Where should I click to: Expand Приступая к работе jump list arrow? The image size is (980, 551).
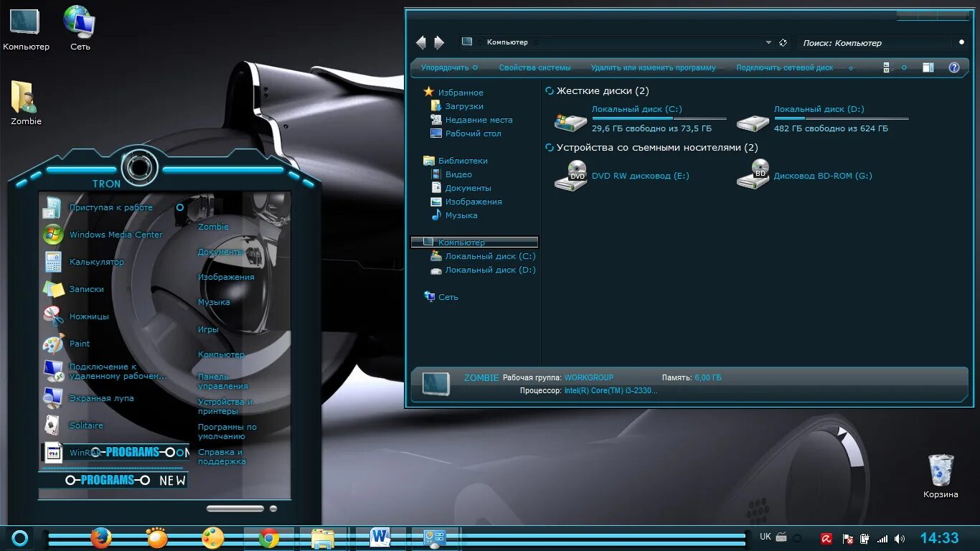pyautogui.click(x=180, y=207)
